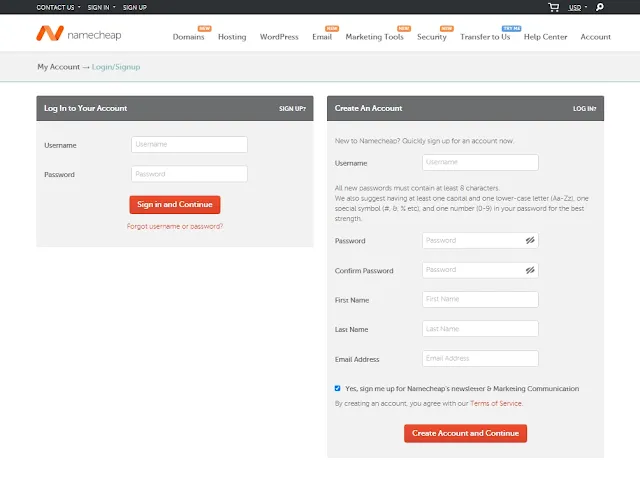Click the Sign in and Continue button
The width and height of the screenshot is (640, 481).
pyautogui.click(x=175, y=205)
